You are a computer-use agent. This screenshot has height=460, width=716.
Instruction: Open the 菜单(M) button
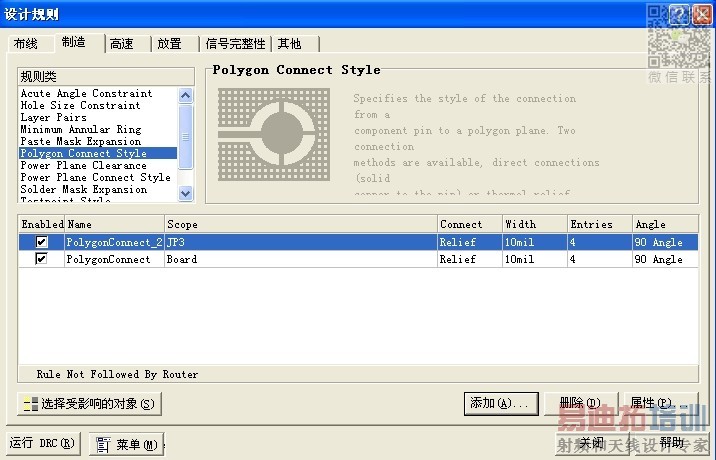click(x=126, y=444)
